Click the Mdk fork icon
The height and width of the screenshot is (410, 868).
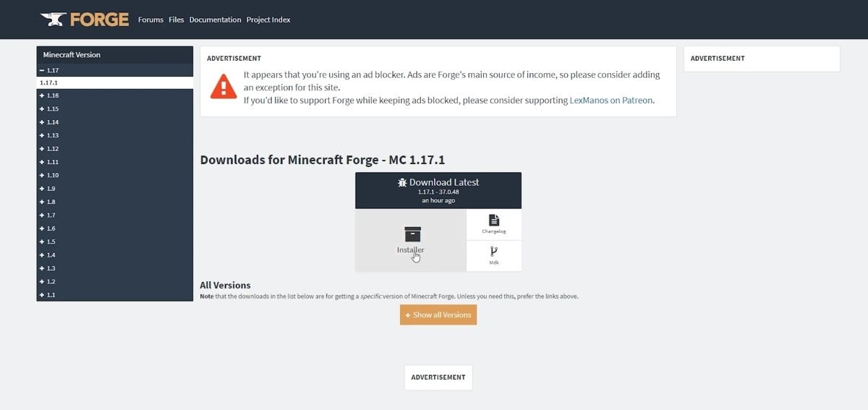tap(494, 252)
